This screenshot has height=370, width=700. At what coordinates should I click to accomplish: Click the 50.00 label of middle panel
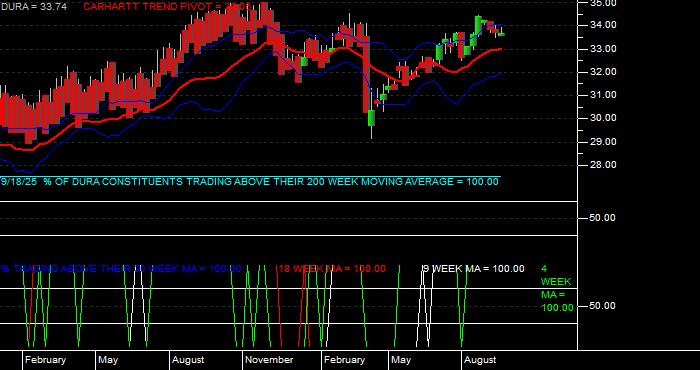(x=603, y=218)
